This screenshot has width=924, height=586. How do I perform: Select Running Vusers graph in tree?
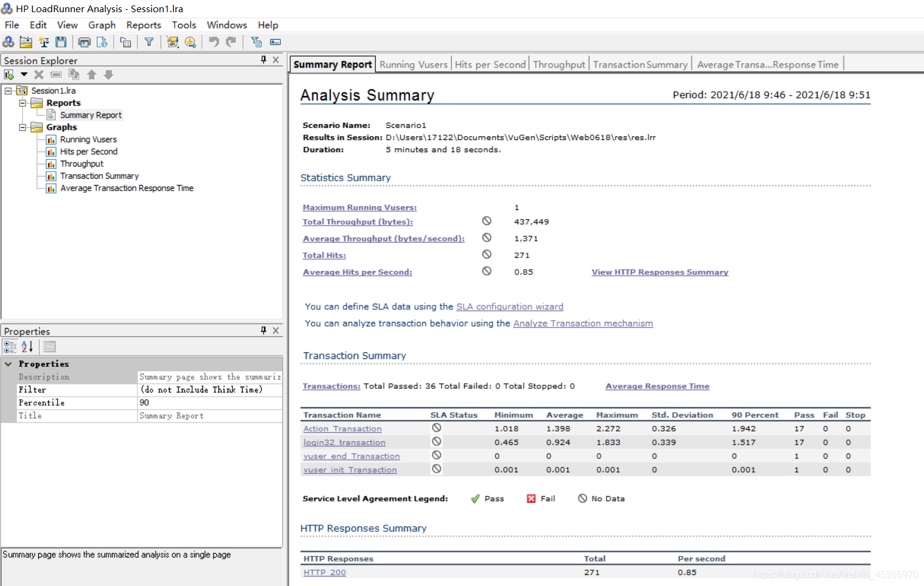coord(88,139)
